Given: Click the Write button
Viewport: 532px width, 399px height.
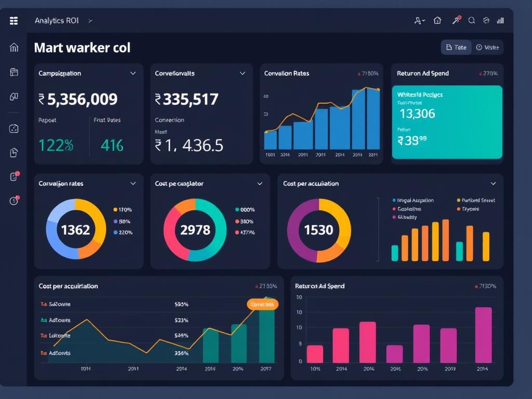Looking at the screenshot, I should click(488, 47).
